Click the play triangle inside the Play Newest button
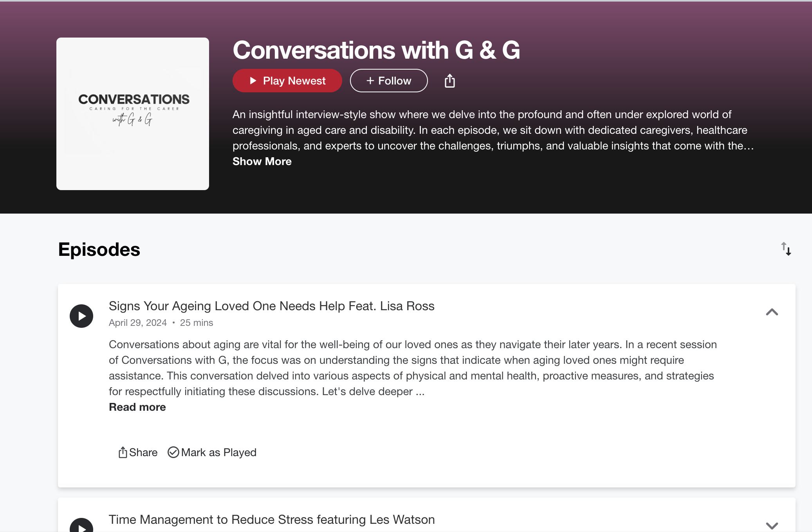The width and height of the screenshot is (812, 532). [253, 81]
